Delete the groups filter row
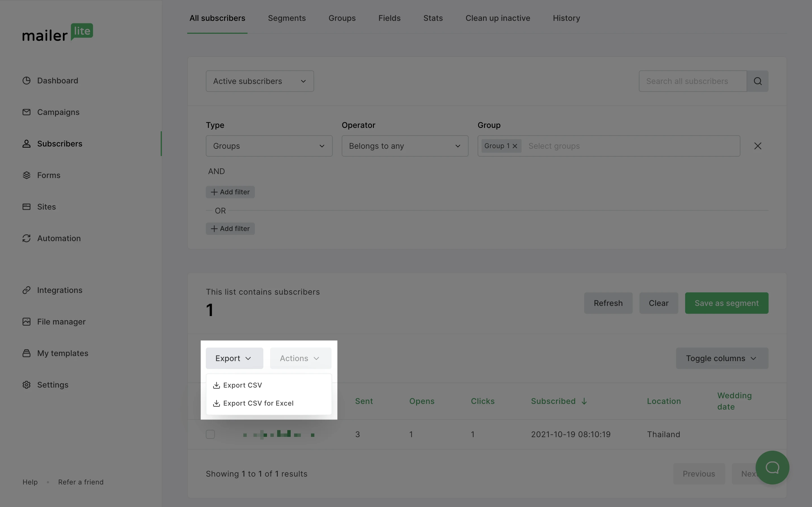 point(757,146)
